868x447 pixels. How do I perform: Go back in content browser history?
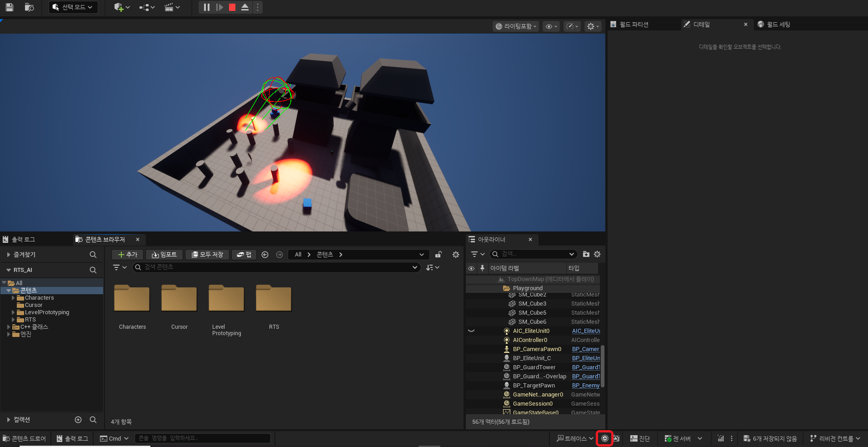(x=265, y=255)
